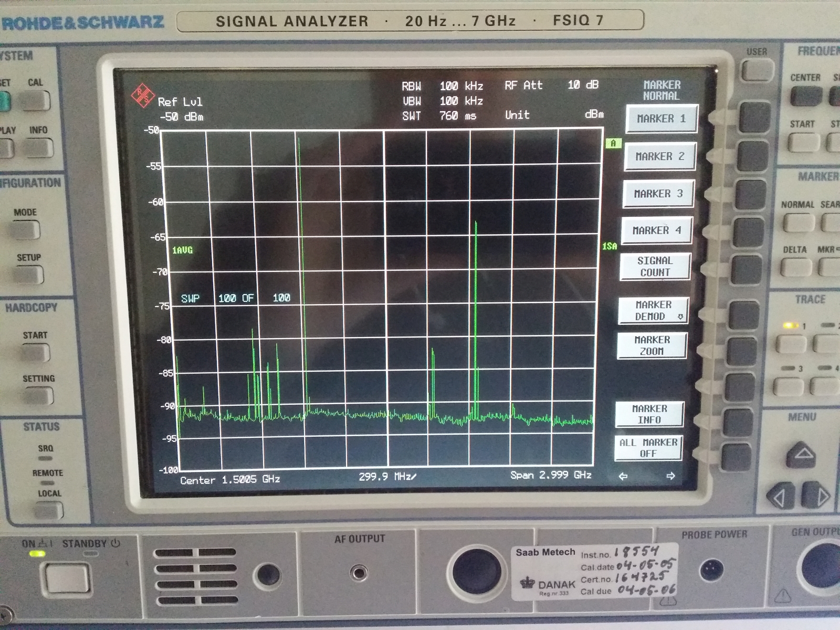Select the green A screen indicator
Screen dimensions: 840x630
point(613,143)
